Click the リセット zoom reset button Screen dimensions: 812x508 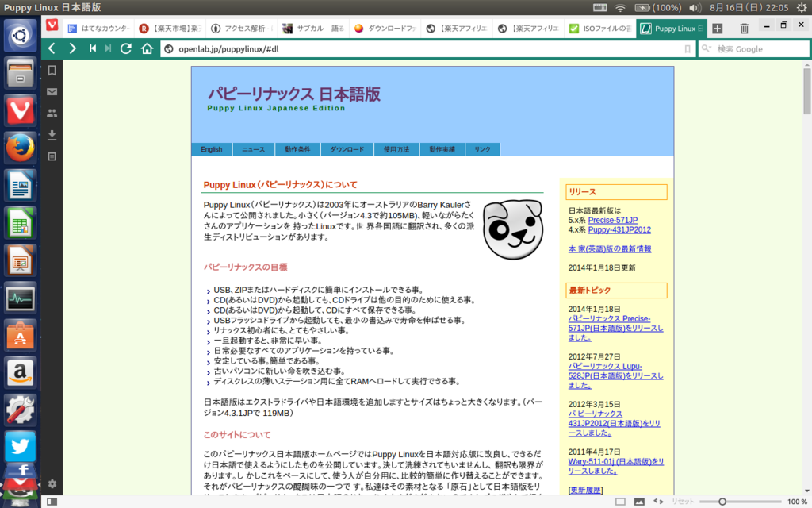[683, 502]
